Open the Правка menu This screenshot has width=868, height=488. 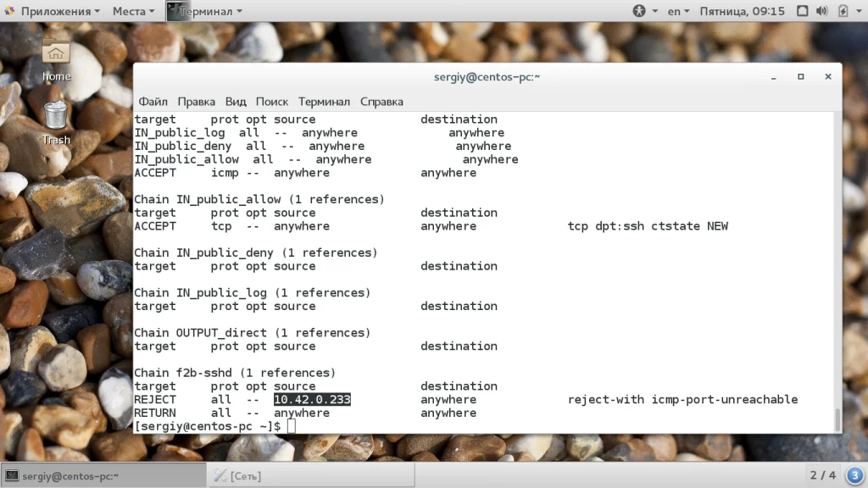tap(196, 101)
